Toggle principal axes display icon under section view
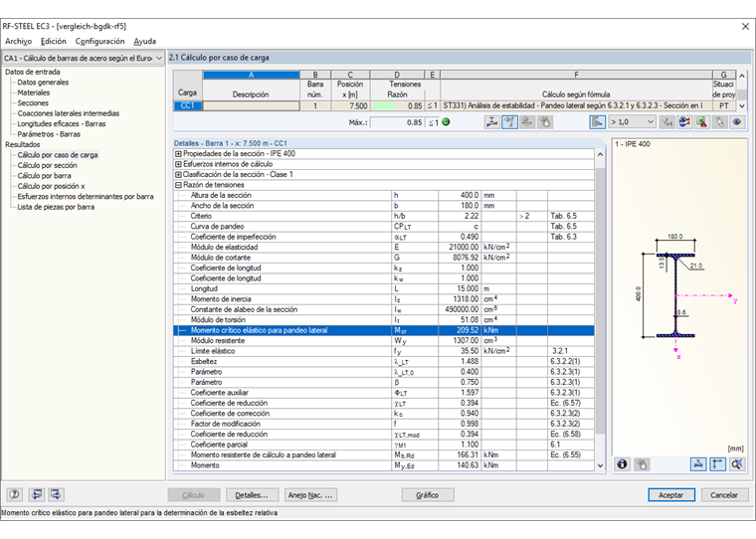Image resolution: width=756 pixels, height=539 pixels. (717, 464)
